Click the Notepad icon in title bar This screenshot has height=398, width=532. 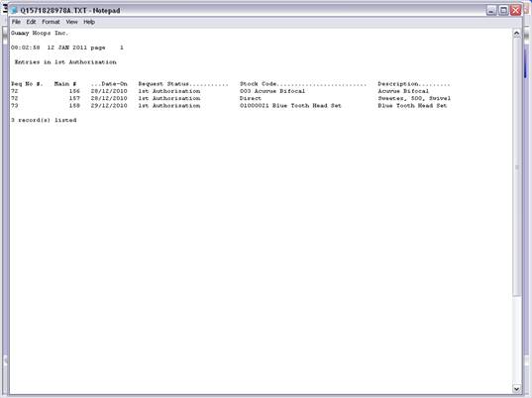tap(14, 11)
